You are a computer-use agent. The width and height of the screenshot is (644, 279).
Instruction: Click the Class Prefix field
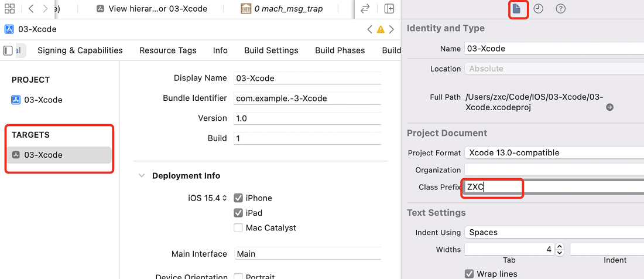(x=554, y=188)
